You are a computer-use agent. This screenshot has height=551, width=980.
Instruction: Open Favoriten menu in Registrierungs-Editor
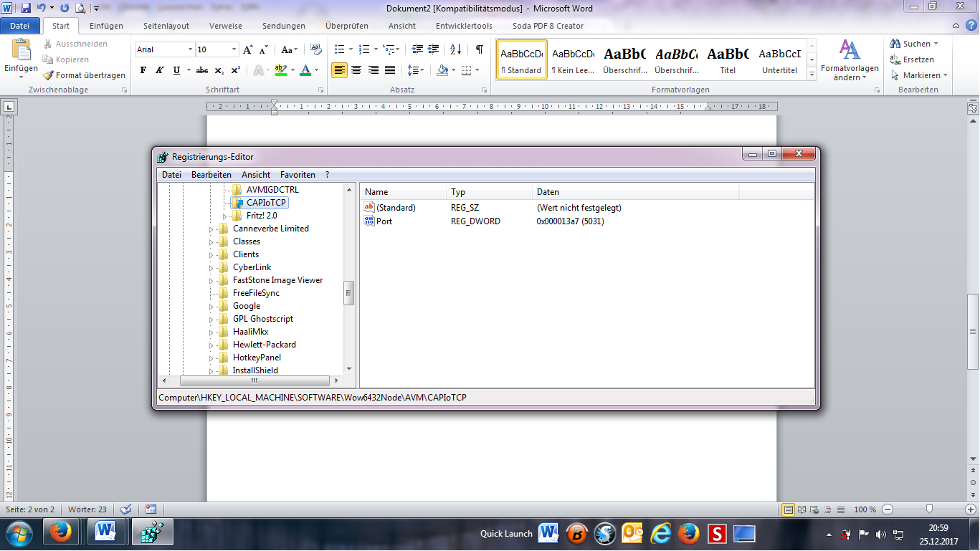(298, 175)
